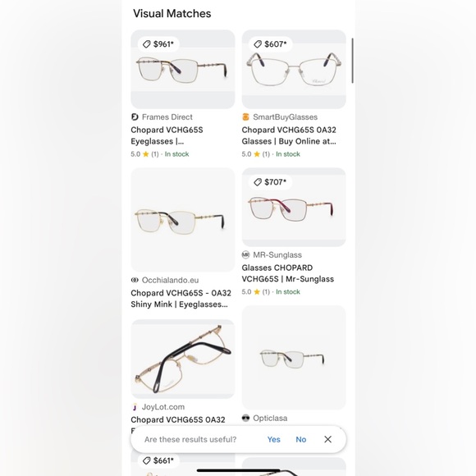This screenshot has width=476, height=476.
Task: Tap the $961 price tag badge
Action: coord(158,44)
